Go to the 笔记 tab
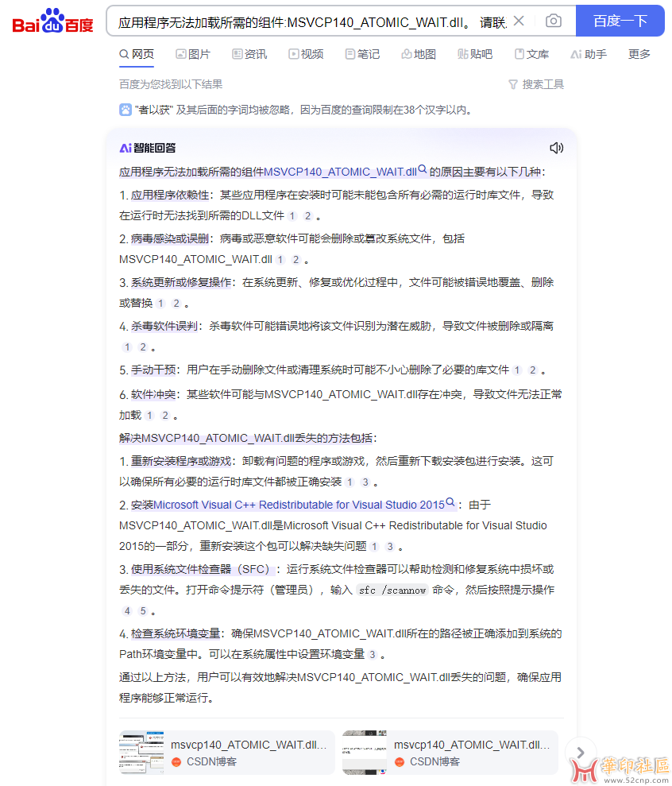Image resolution: width=672 pixels, height=786 pixels. (363, 54)
